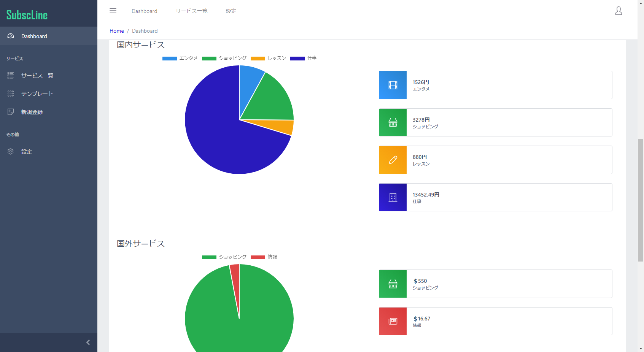Click the SubscLine logo

tap(27, 15)
